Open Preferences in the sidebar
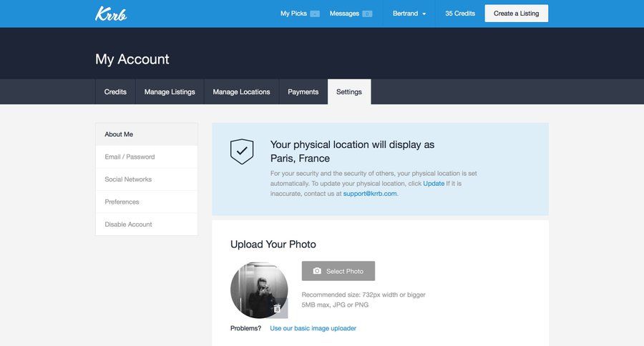644x346 pixels. pyautogui.click(x=122, y=202)
